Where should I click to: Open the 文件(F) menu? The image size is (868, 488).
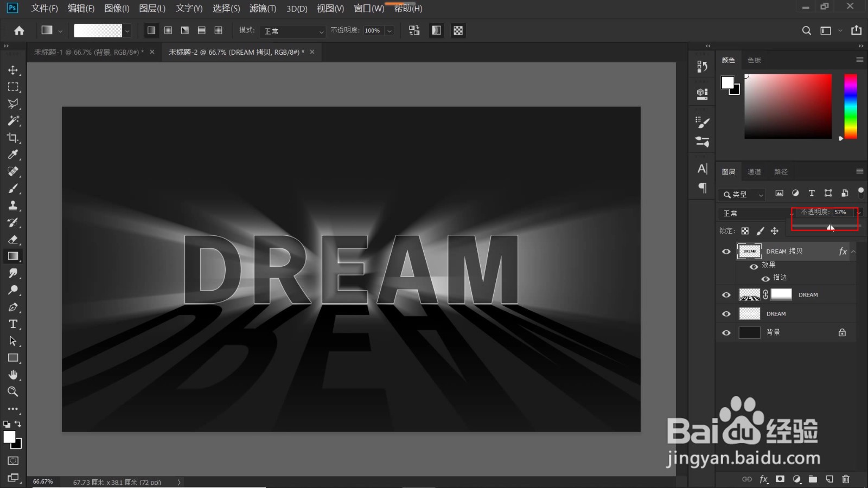coord(44,9)
